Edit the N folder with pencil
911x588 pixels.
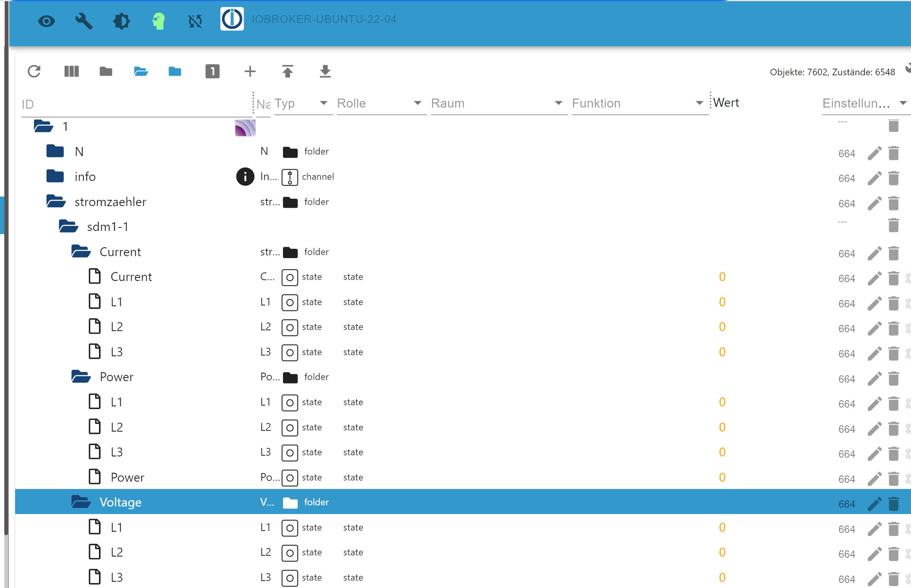tap(875, 153)
